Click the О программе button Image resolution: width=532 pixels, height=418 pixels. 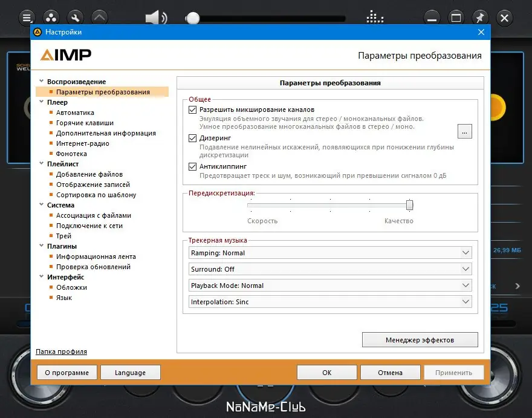tap(67, 373)
